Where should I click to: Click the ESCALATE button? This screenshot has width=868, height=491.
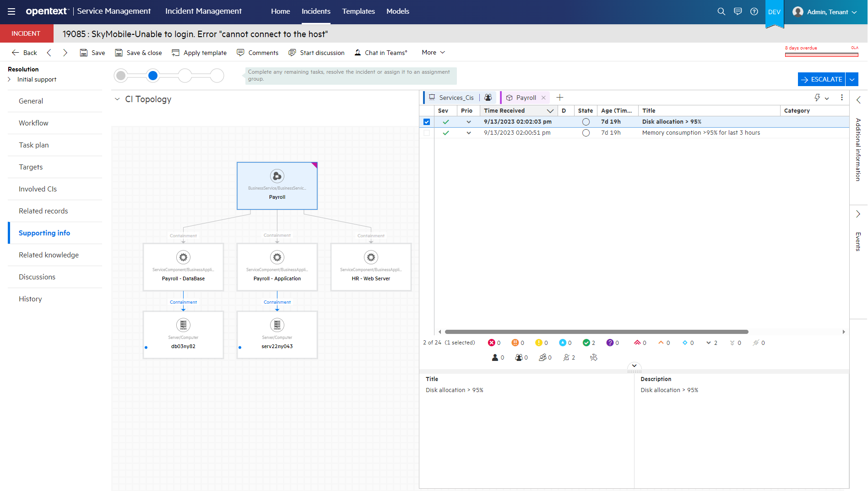pos(821,79)
